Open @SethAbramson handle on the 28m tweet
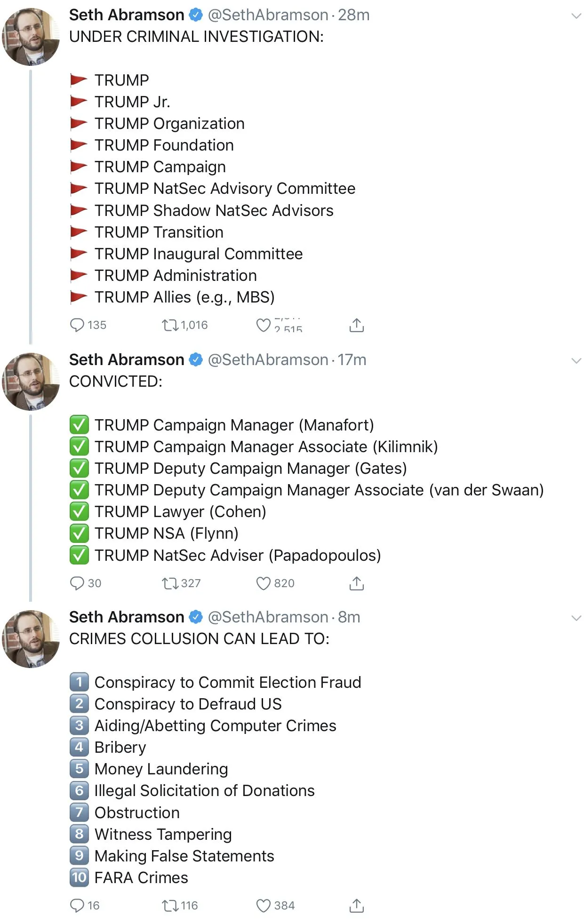Image resolution: width=584 pixels, height=924 pixels. click(268, 15)
